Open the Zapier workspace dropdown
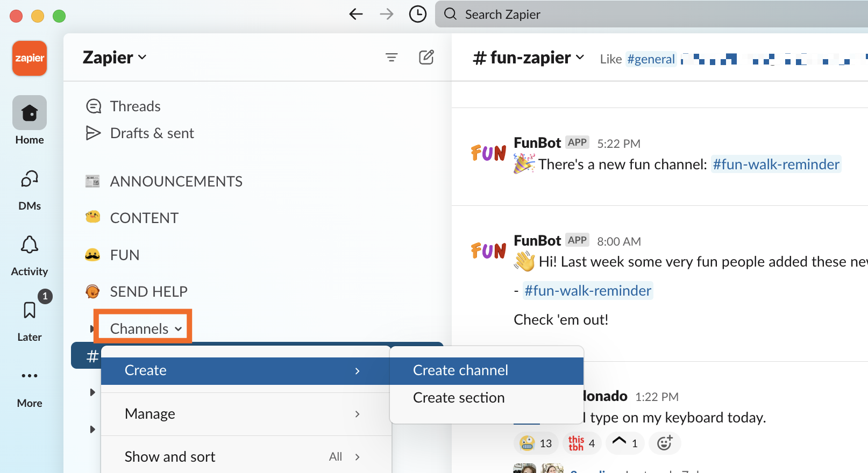The height and width of the screenshot is (473, 868). coord(115,57)
